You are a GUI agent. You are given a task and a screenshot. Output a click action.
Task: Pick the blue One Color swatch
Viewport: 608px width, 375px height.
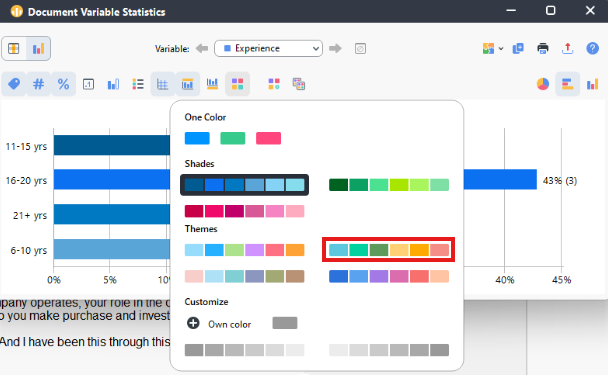[x=197, y=138]
